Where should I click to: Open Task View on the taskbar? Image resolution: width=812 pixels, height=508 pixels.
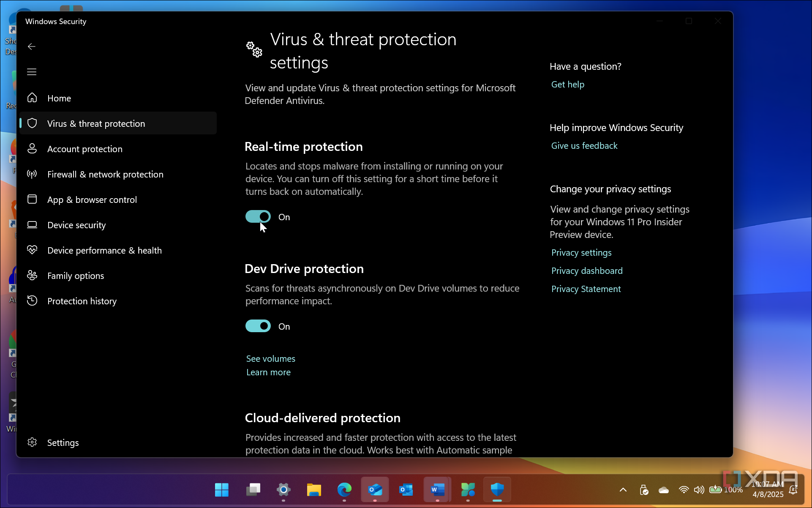point(253,490)
